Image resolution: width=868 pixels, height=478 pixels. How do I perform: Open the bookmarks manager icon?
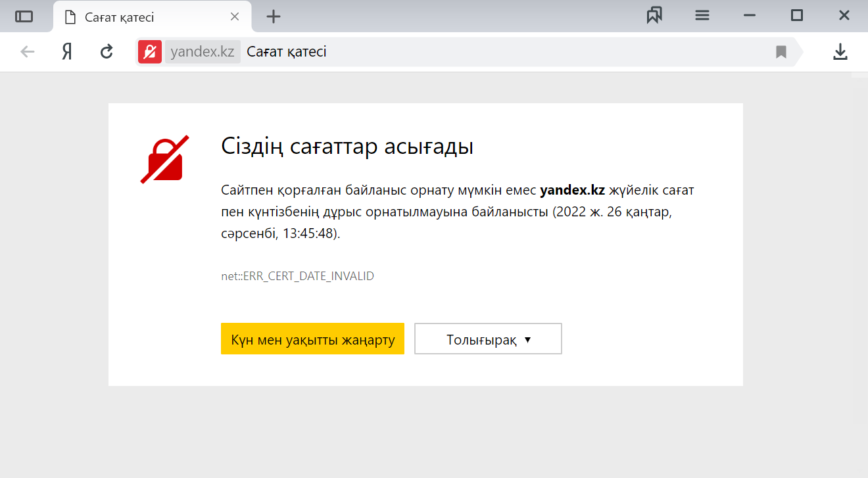pos(654,16)
